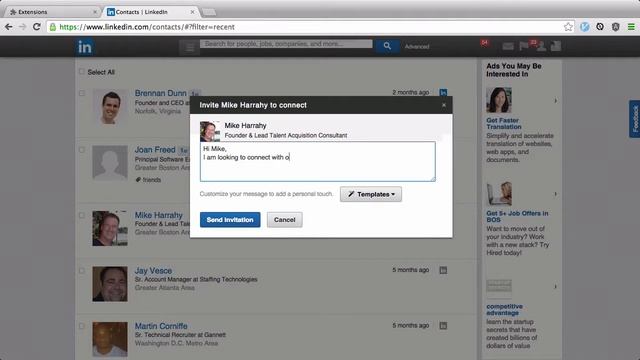Click the LinkedIn logo
640x360 pixels.
85,47
